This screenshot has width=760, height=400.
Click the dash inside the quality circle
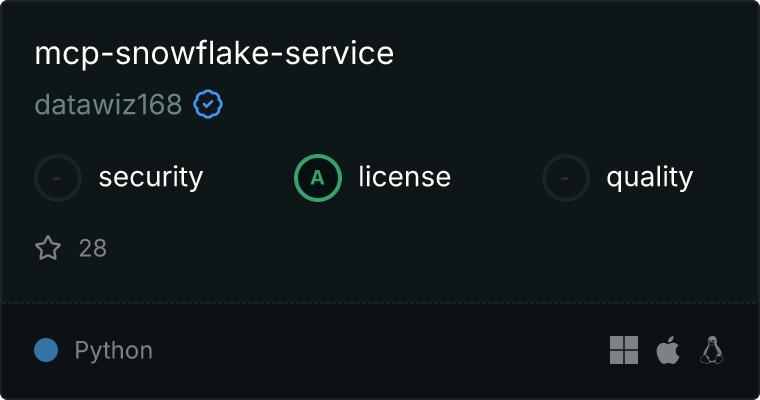tap(565, 178)
